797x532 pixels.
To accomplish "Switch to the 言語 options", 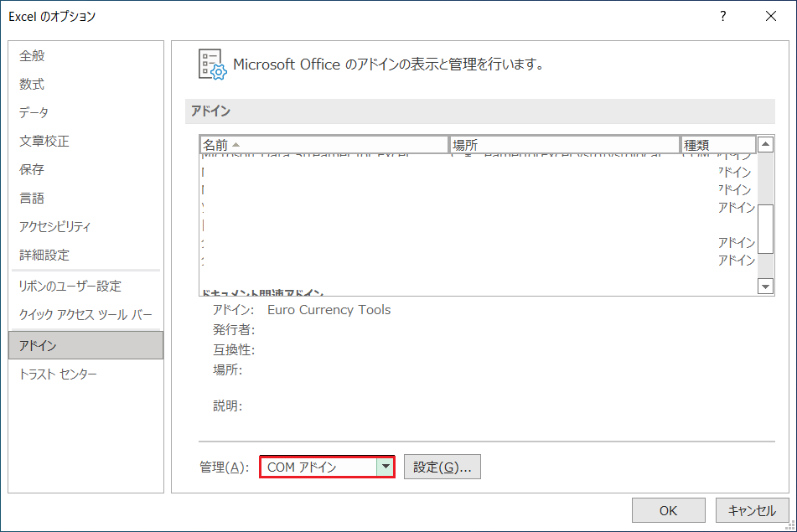I will click(x=32, y=199).
